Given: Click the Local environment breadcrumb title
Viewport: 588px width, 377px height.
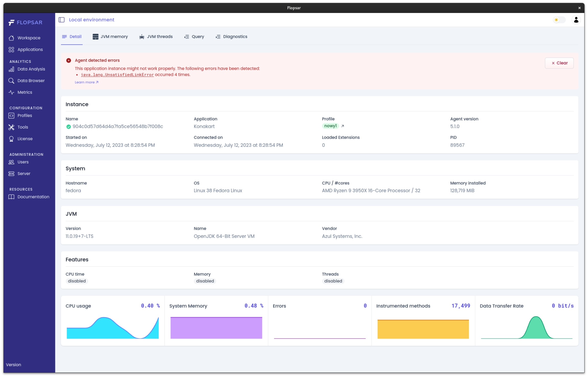Looking at the screenshot, I should (x=91, y=20).
